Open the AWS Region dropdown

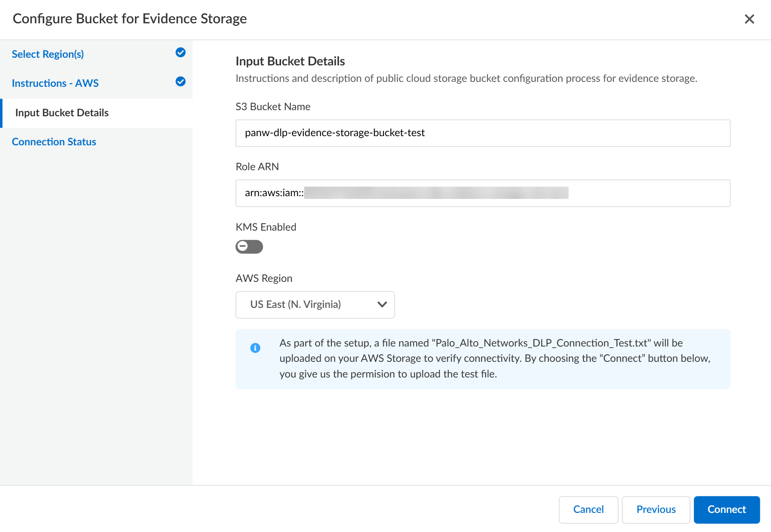pyautogui.click(x=315, y=305)
